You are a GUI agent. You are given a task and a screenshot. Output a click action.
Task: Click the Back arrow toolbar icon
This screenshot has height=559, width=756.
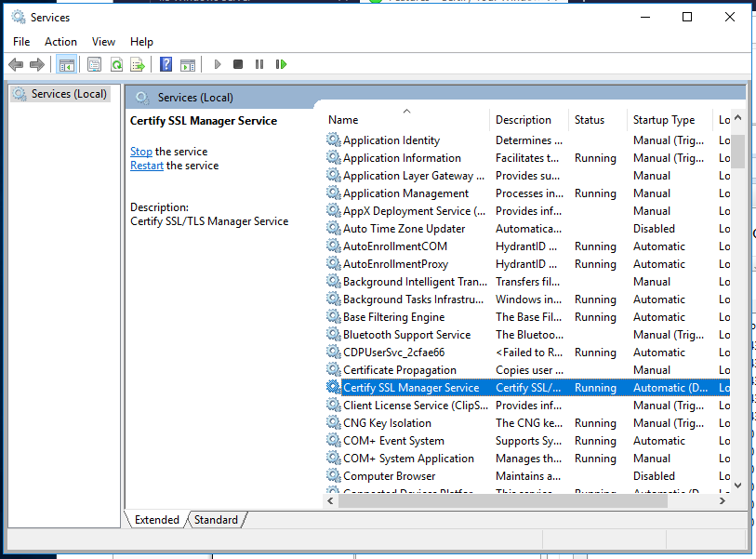pyautogui.click(x=16, y=64)
